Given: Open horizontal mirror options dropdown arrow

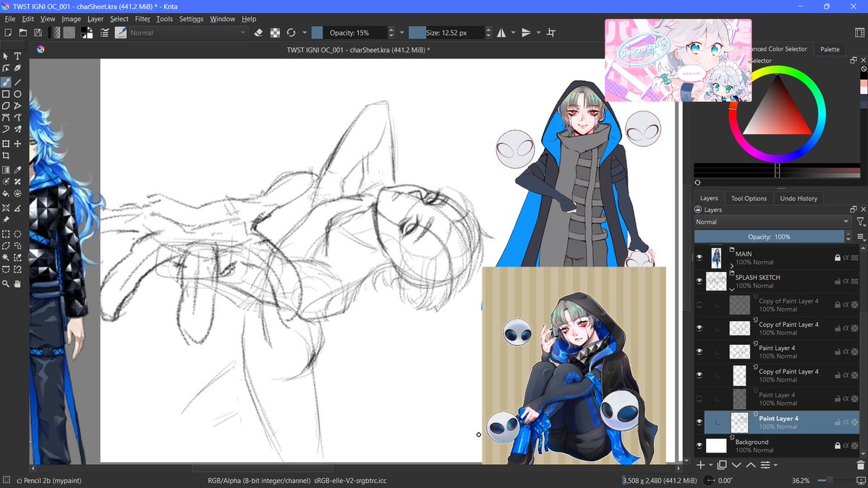Looking at the screenshot, I should (514, 33).
